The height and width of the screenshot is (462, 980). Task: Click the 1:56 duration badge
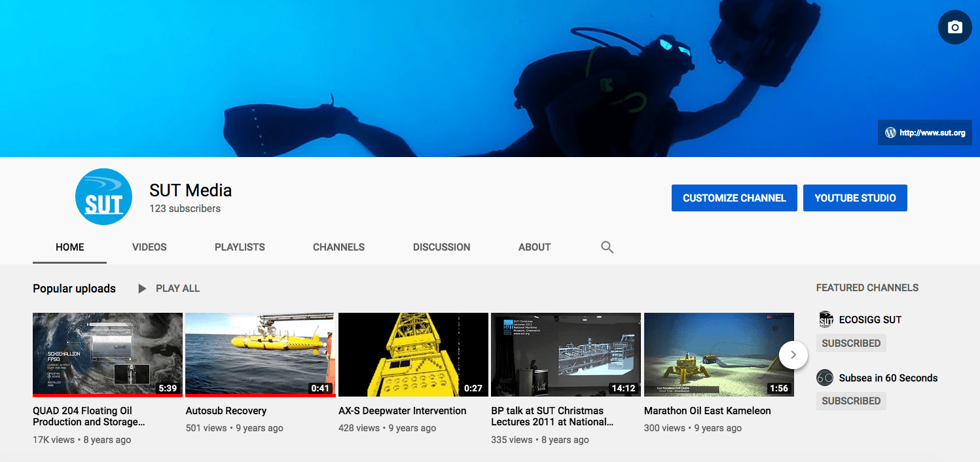pyautogui.click(x=779, y=388)
